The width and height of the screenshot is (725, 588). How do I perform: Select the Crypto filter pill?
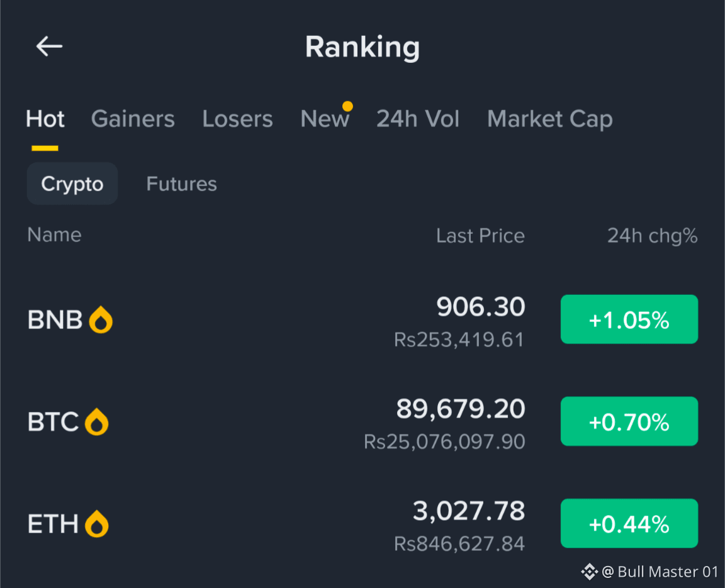tap(72, 184)
